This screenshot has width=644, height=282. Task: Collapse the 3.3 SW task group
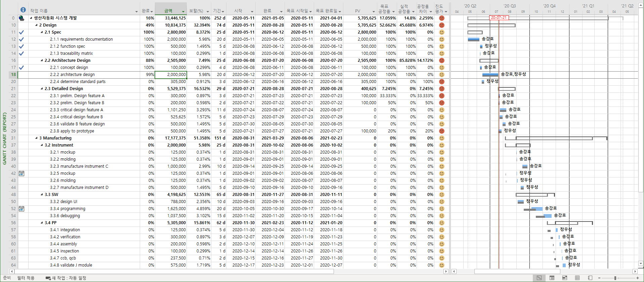click(42, 195)
